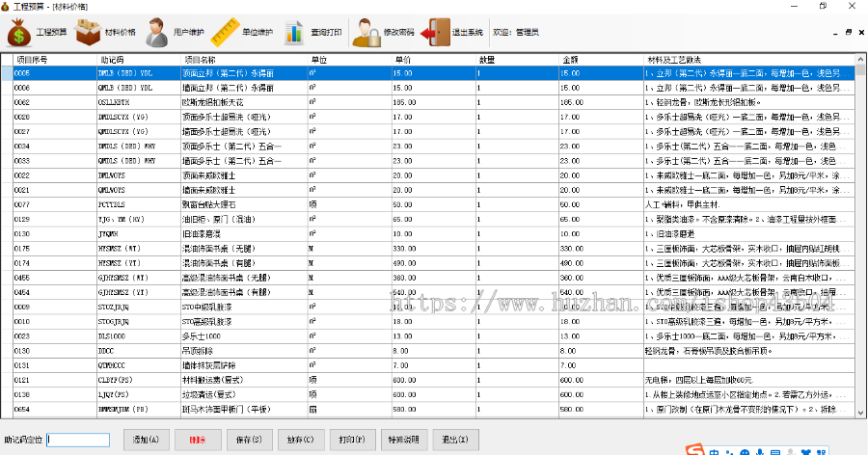Image resolution: width=868 pixels, height=455 pixels.
Task: Open 用户维护 user portrait icon
Action: (x=157, y=32)
